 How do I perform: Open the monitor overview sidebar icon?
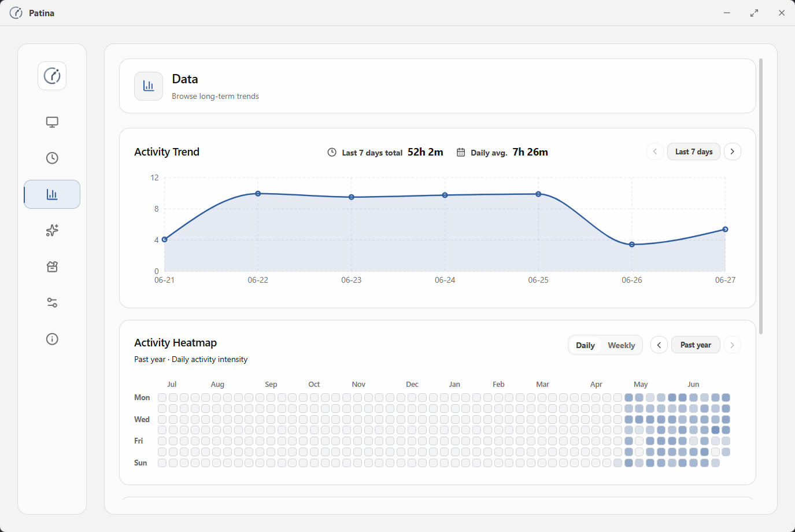(x=52, y=122)
